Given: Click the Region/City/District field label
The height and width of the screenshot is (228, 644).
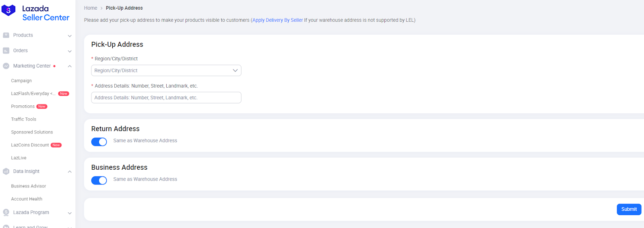Looking at the screenshot, I should coord(116,59).
